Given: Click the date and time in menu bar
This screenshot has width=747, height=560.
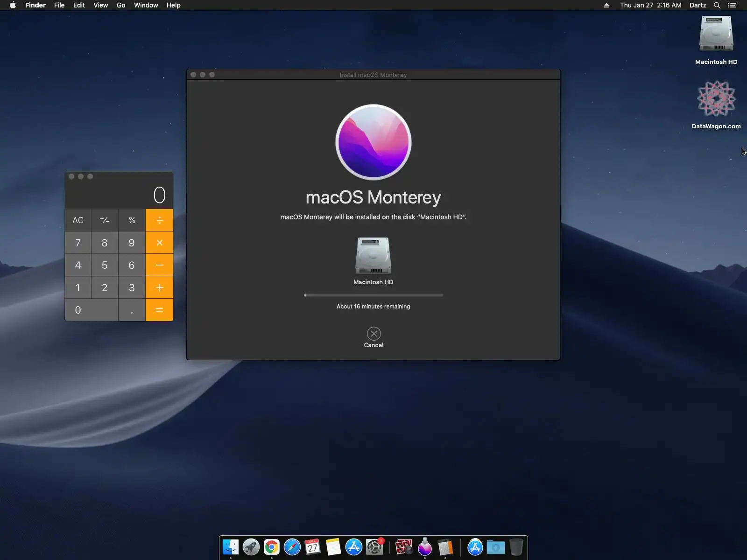Looking at the screenshot, I should [651, 5].
